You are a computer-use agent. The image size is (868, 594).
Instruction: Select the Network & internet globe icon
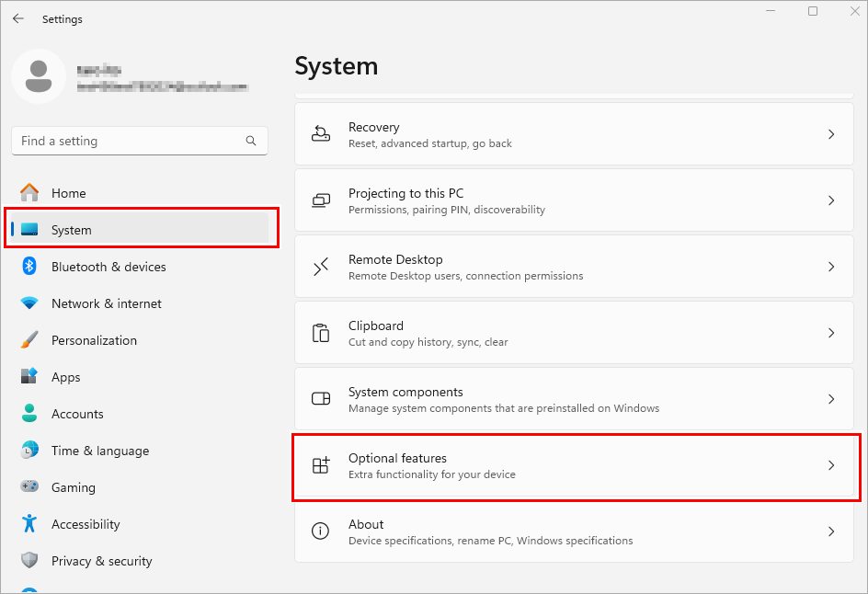29,303
